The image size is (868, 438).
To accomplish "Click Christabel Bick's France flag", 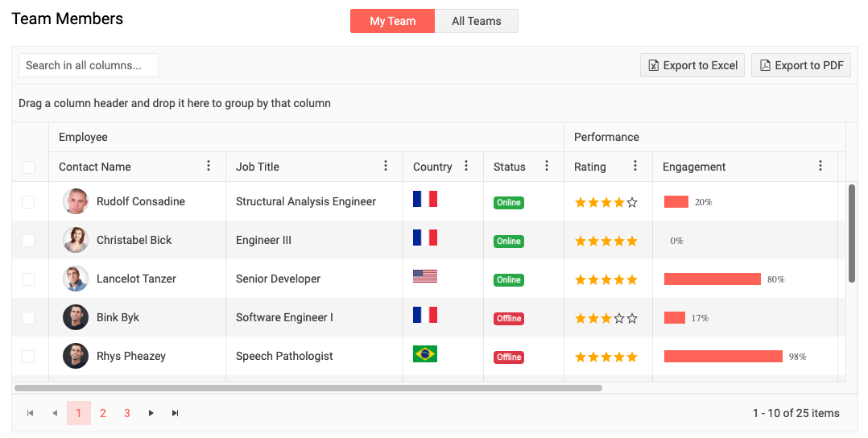I will [x=425, y=238].
